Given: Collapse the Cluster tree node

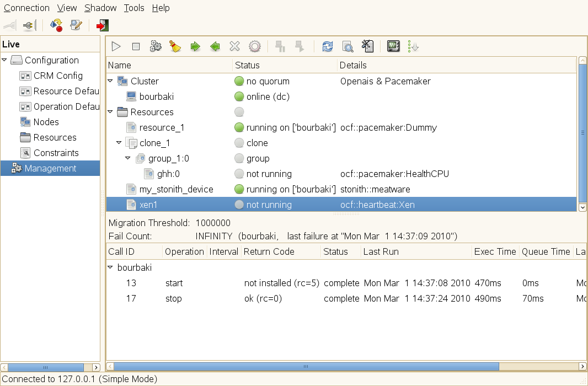Looking at the screenshot, I should click(110, 81).
